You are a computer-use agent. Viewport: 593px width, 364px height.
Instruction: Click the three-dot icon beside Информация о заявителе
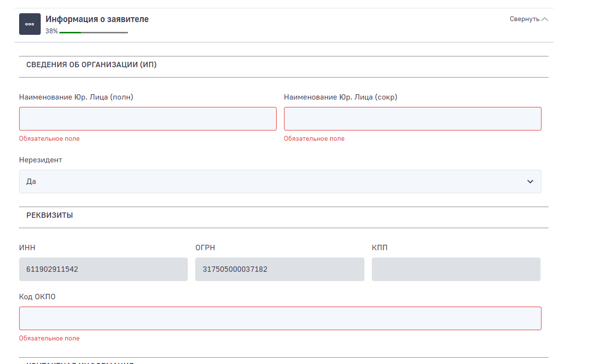[30, 24]
